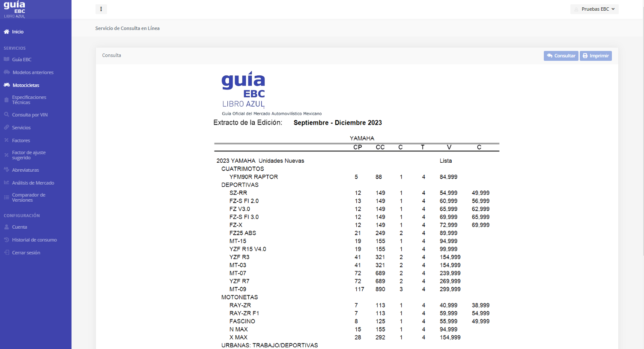Go to Factores in the sidebar
Image resolution: width=644 pixels, height=349 pixels.
21,140
